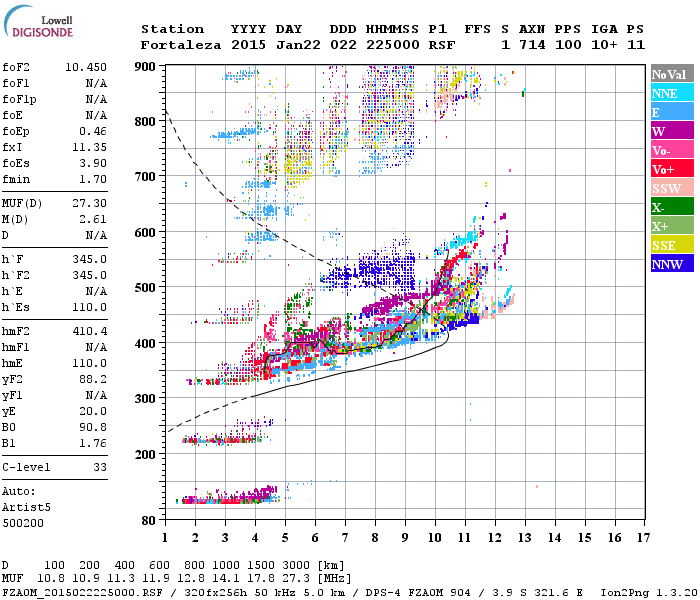Click the FZA0M_2015022225000.RSF file name
Image resolution: width=700 pixels, height=600 pixels.
click(x=83, y=592)
